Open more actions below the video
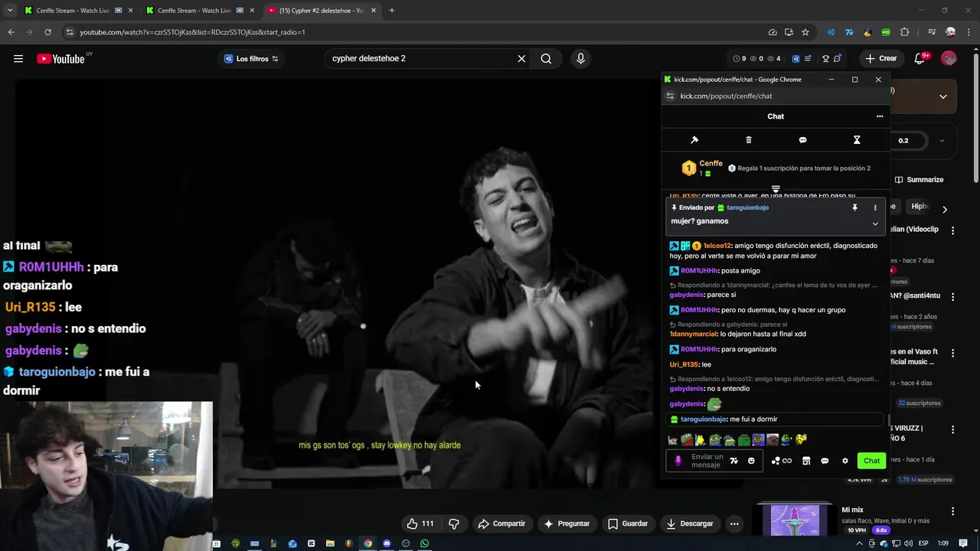The height and width of the screenshot is (551, 980). click(x=734, y=523)
